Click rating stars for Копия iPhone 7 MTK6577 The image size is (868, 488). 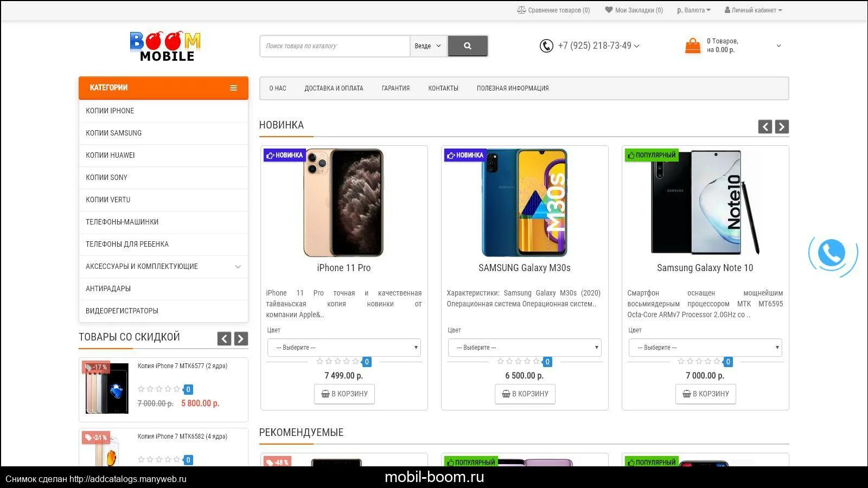(x=159, y=389)
